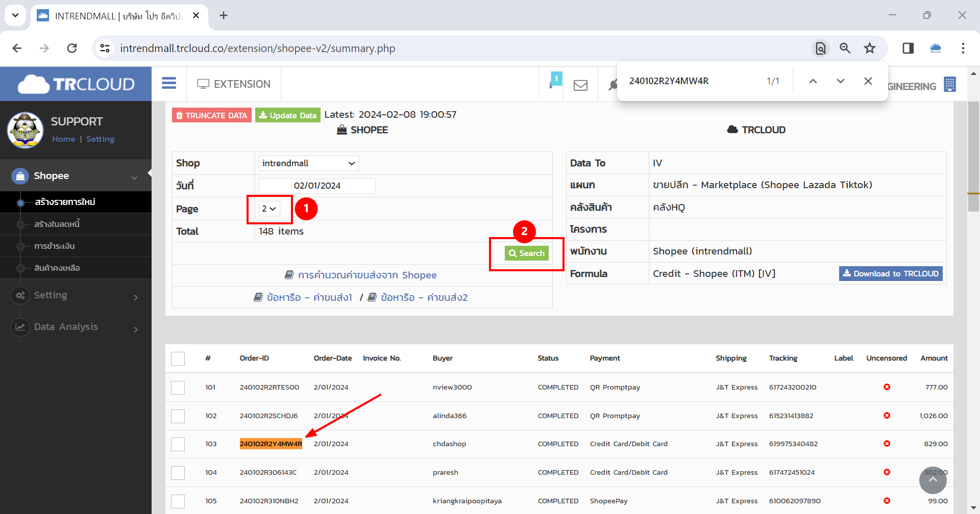Close the find bar
The width and height of the screenshot is (980, 514).
pyautogui.click(x=868, y=81)
